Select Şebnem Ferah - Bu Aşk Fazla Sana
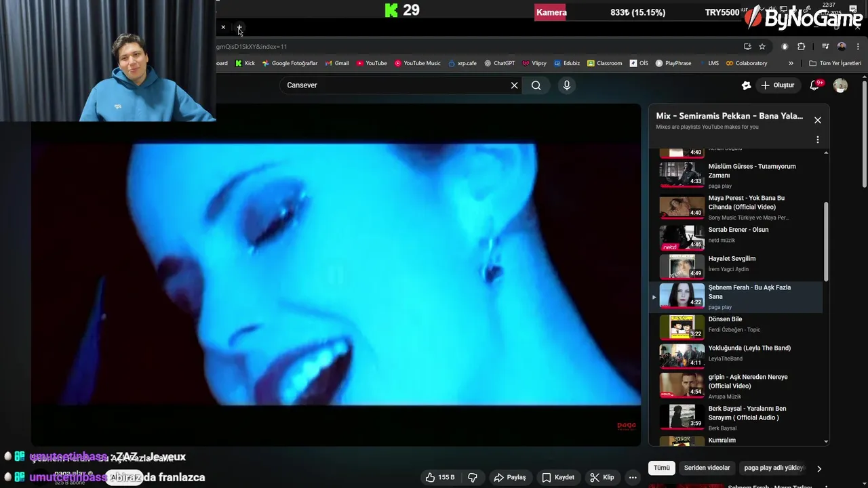This screenshot has height=488, width=868. pos(736,296)
